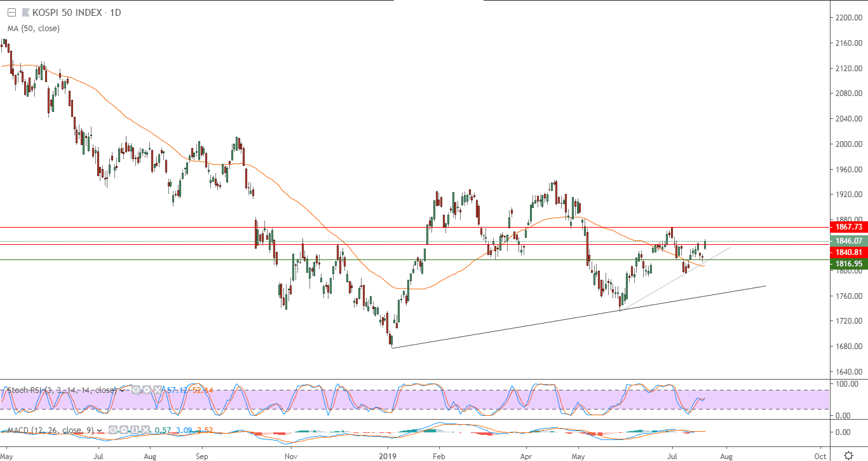This screenshot has width=868, height=461.
Task: Open MACD settings gear
Action: (x=124, y=430)
